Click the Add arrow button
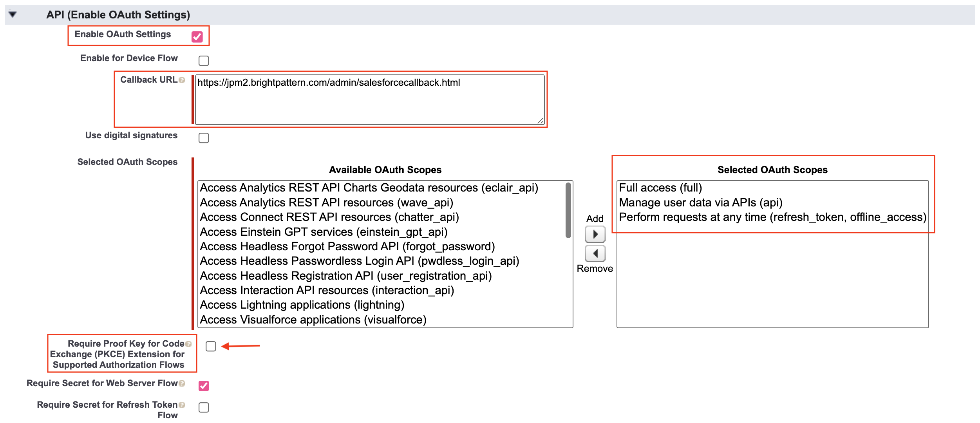 595,235
